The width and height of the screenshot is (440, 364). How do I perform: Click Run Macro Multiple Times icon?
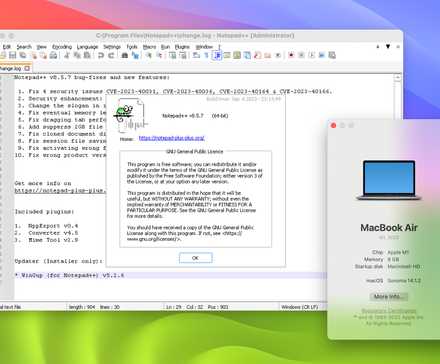(x=322, y=55)
